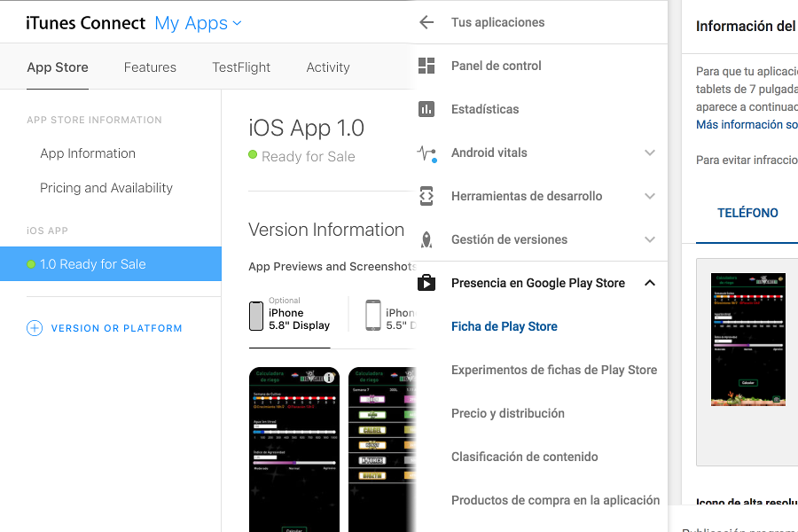Open the Activity tab

pos(328,67)
